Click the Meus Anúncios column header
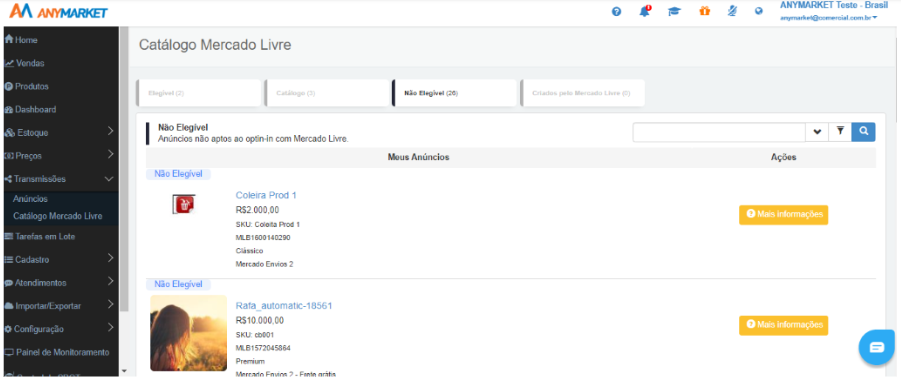901x378 pixels. [418, 157]
